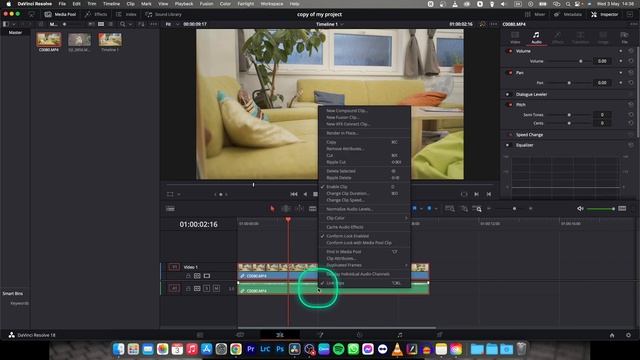
Task: Choose Find in Media Pool
Action: (364, 252)
